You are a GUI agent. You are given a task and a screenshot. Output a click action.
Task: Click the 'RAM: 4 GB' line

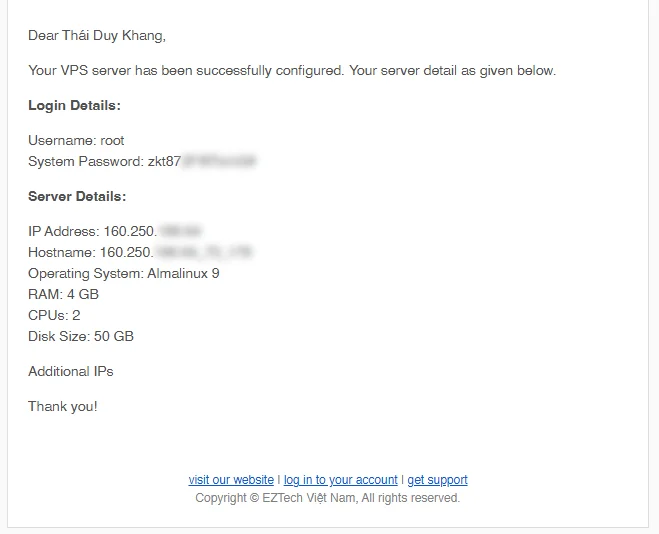coord(63,294)
